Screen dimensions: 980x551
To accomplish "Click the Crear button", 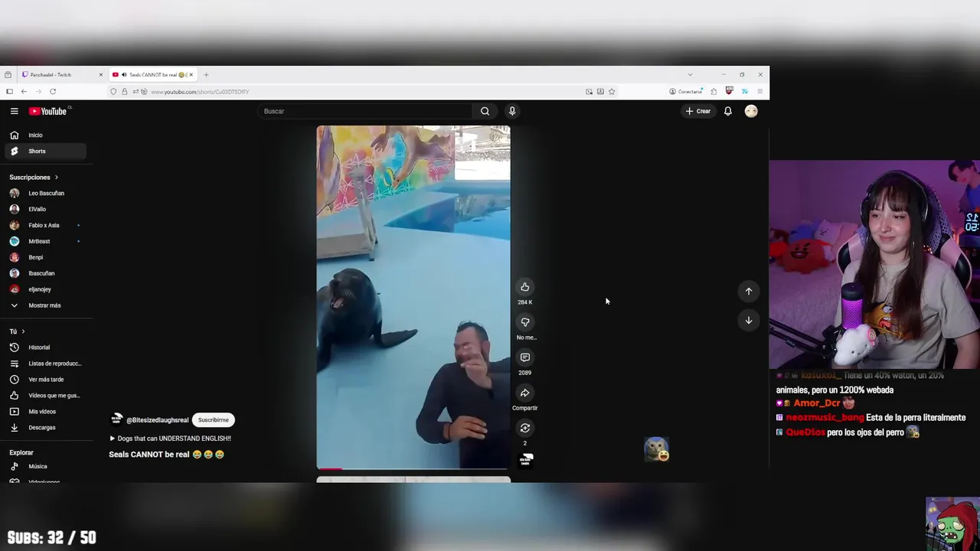I will point(697,111).
